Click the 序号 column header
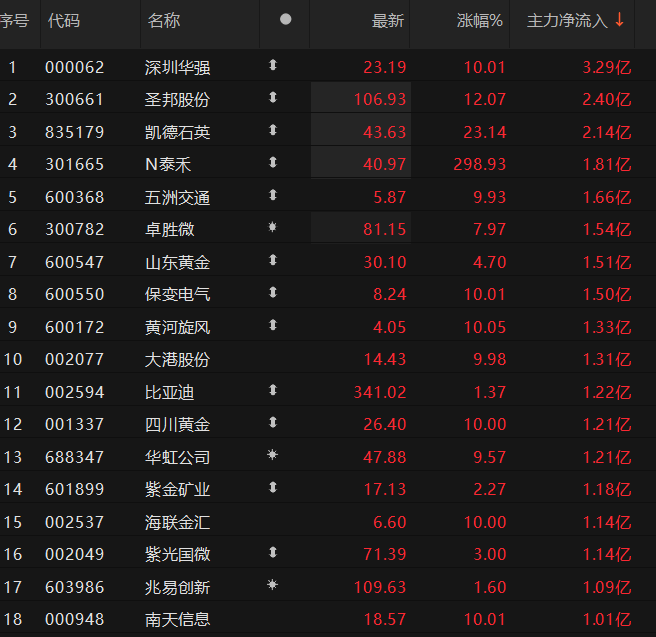 [14, 20]
